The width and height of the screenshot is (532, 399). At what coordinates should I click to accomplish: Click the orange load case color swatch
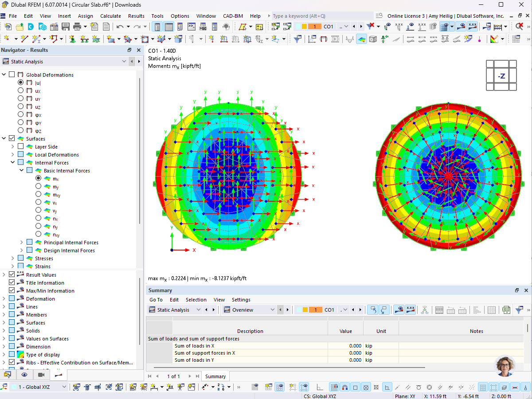314,27
